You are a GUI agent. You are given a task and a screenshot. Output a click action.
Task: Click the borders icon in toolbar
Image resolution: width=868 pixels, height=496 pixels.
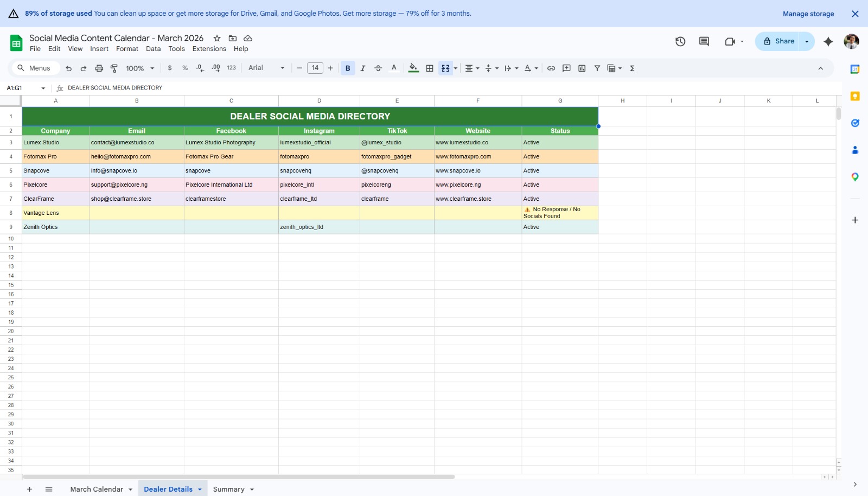pyautogui.click(x=430, y=68)
